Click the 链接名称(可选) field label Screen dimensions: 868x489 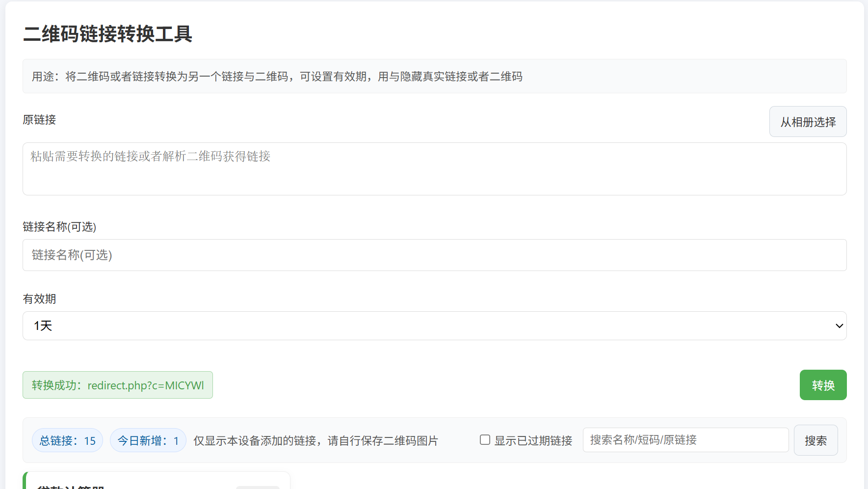(59, 227)
